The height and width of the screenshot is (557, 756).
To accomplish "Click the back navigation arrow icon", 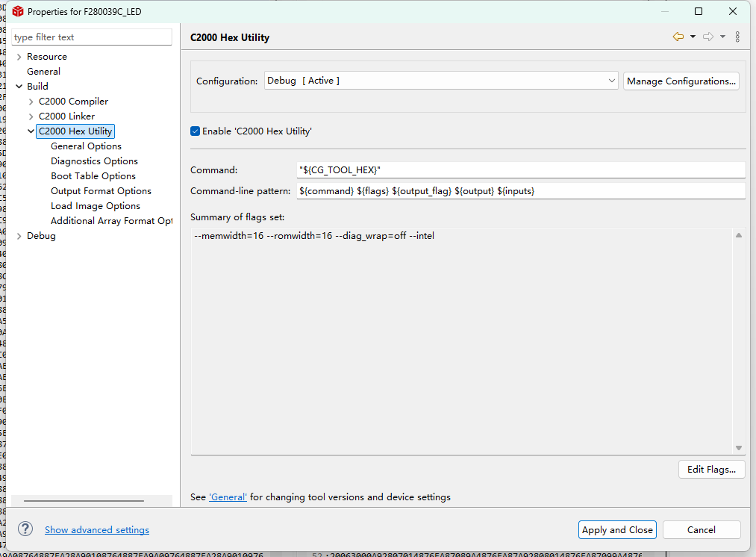I will [x=678, y=37].
